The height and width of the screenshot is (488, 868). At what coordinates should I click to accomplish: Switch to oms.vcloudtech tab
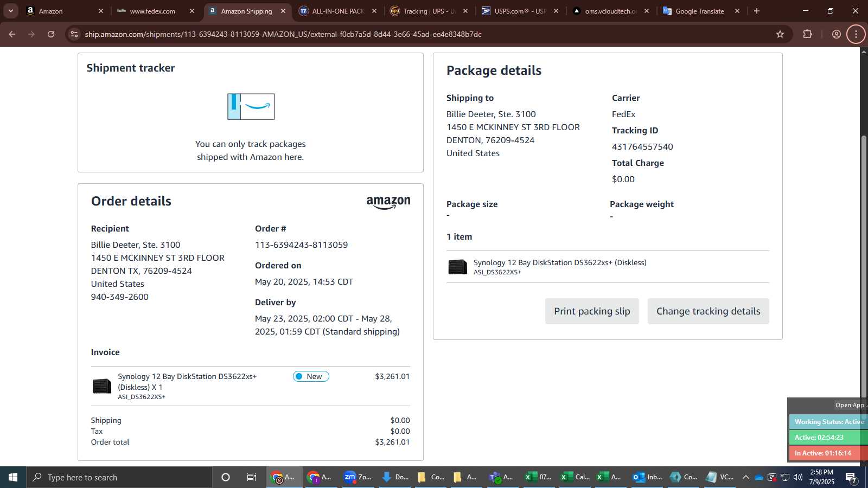pyautogui.click(x=611, y=11)
